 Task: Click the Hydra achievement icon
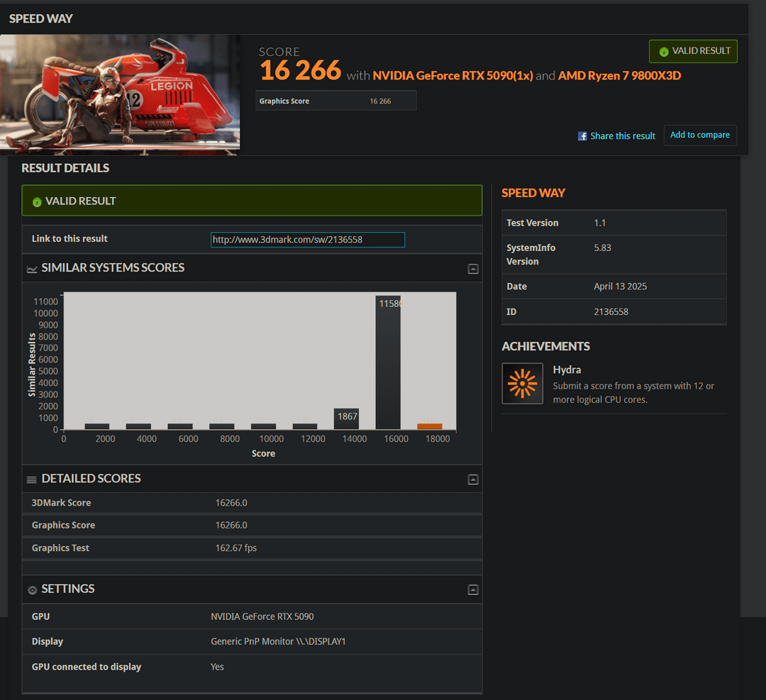click(x=522, y=384)
